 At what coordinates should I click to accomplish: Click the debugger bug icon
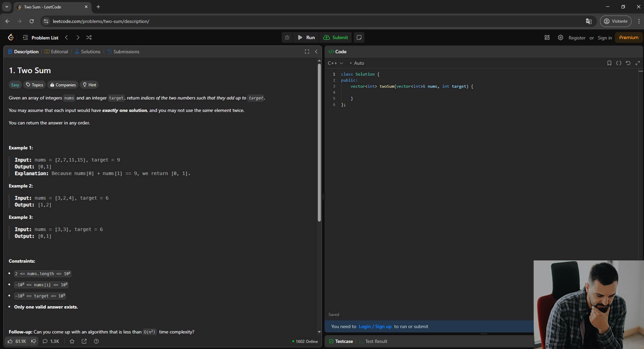(x=287, y=37)
